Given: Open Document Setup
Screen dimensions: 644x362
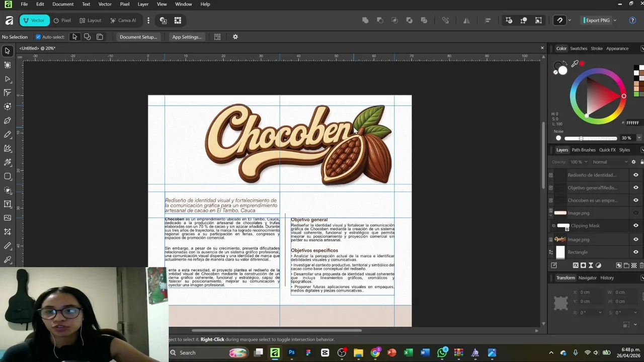Looking at the screenshot, I should coord(138,37).
